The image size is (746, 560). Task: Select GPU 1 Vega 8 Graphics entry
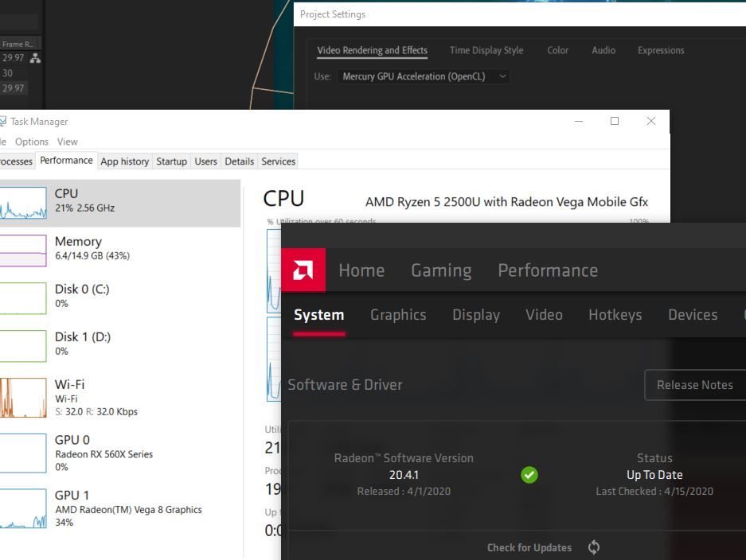click(119, 508)
